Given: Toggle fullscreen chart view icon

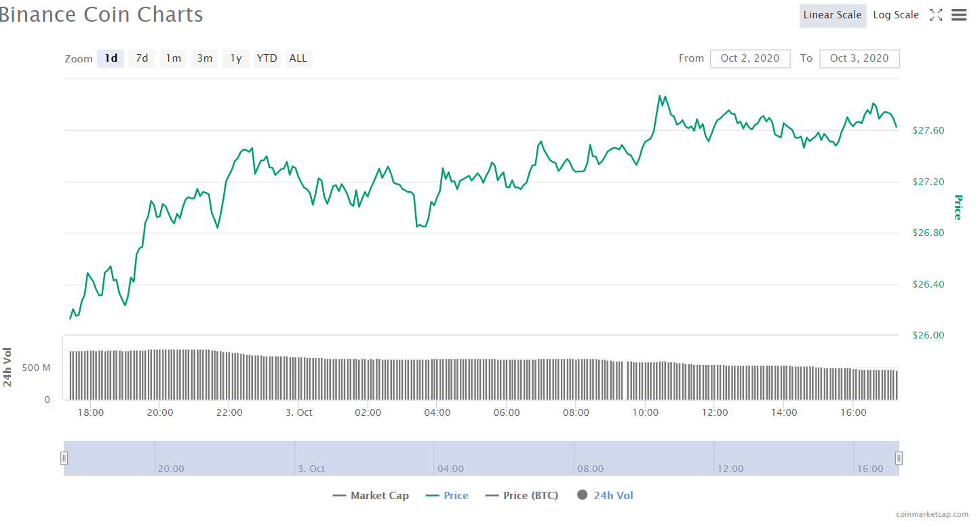Looking at the screenshot, I should coord(936,15).
